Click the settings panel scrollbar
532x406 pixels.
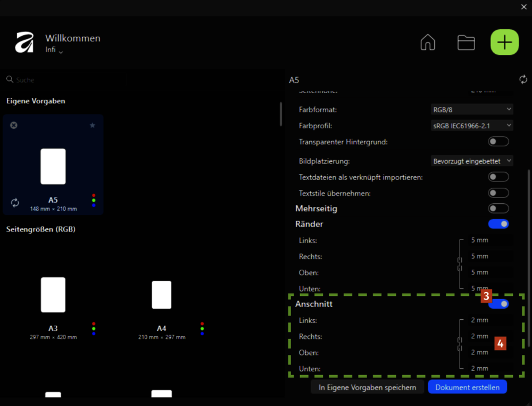[529, 258]
